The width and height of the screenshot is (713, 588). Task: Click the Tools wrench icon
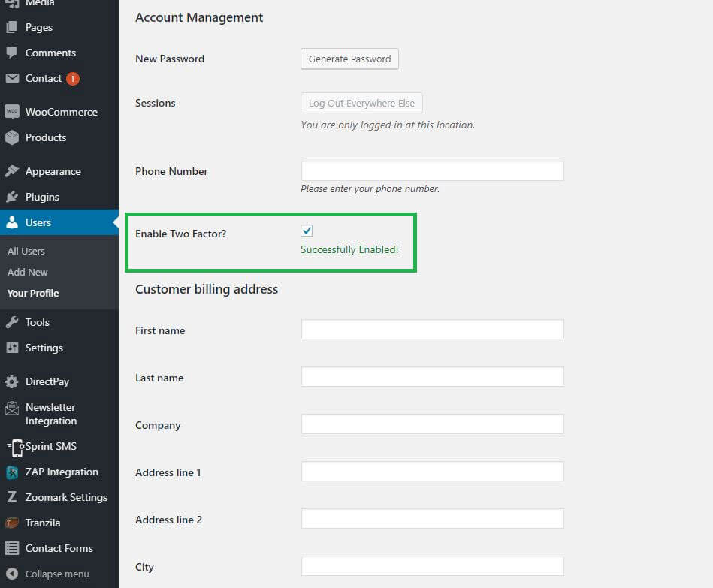click(x=12, y=322)
